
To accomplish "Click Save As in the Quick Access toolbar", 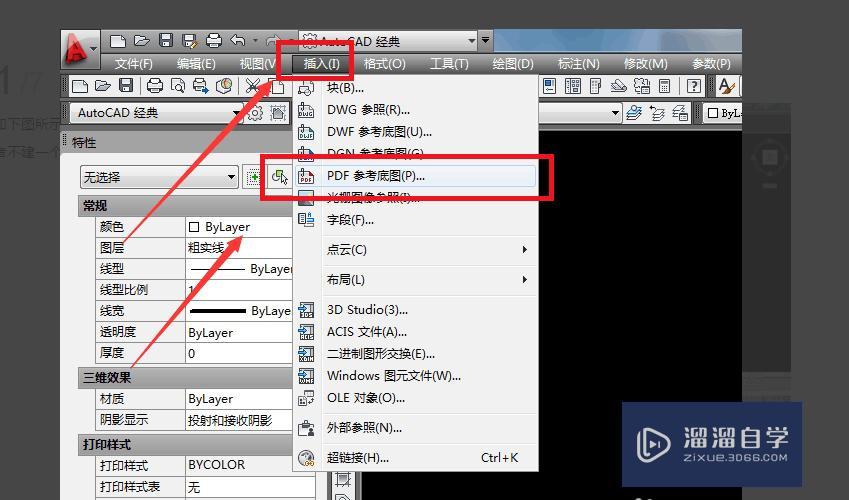I will 190,41.
